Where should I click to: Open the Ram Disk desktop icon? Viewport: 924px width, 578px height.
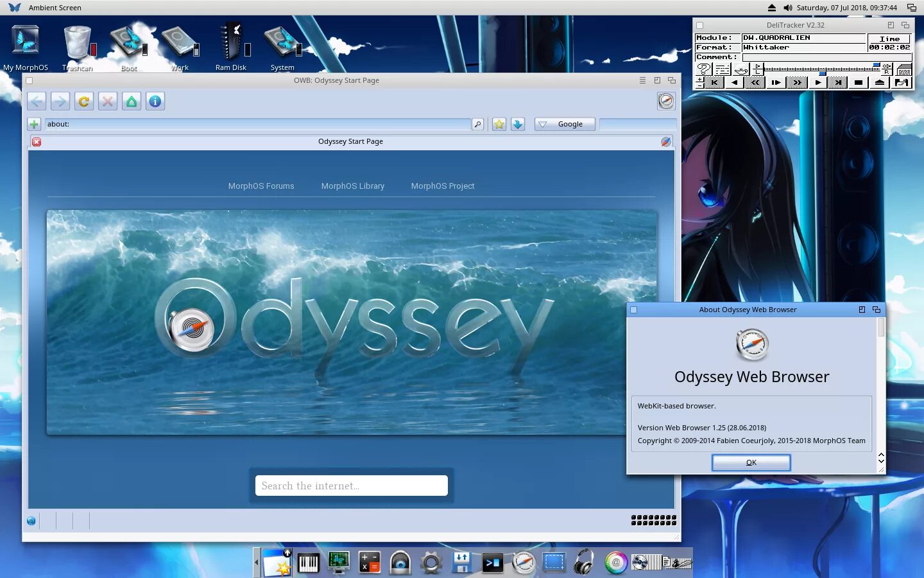232,42
